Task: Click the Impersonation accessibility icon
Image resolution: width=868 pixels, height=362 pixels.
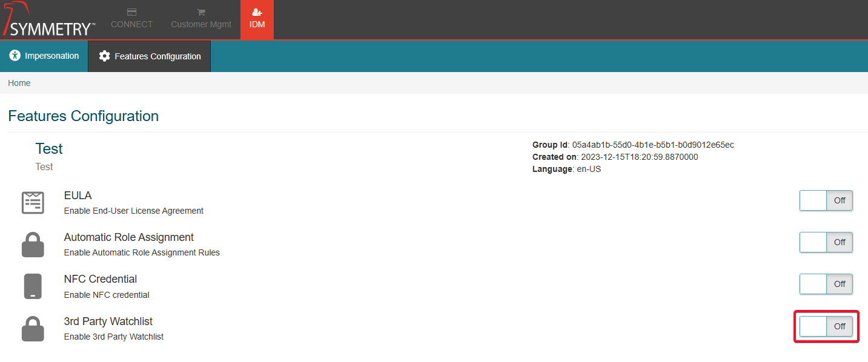Action: 15,56
